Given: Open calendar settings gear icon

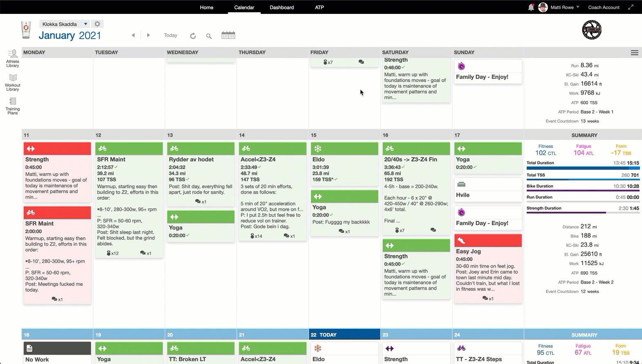Looking at the screenshot, I should (x=97, y=24).
